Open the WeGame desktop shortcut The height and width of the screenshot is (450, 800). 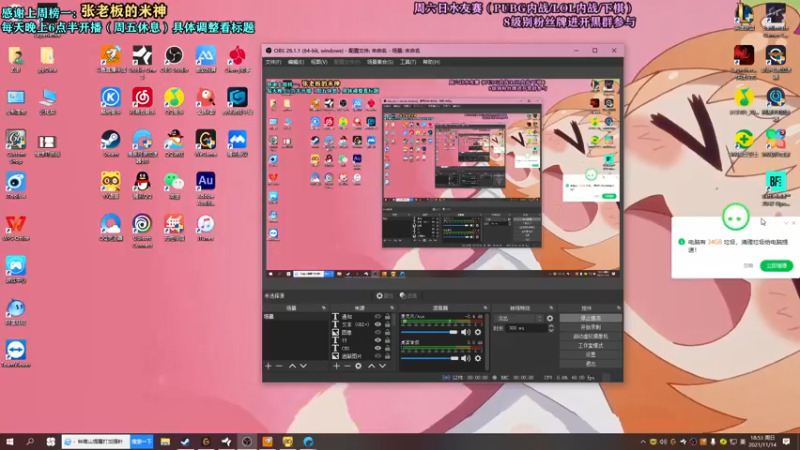pyautogui.click(x=206, y=143)
